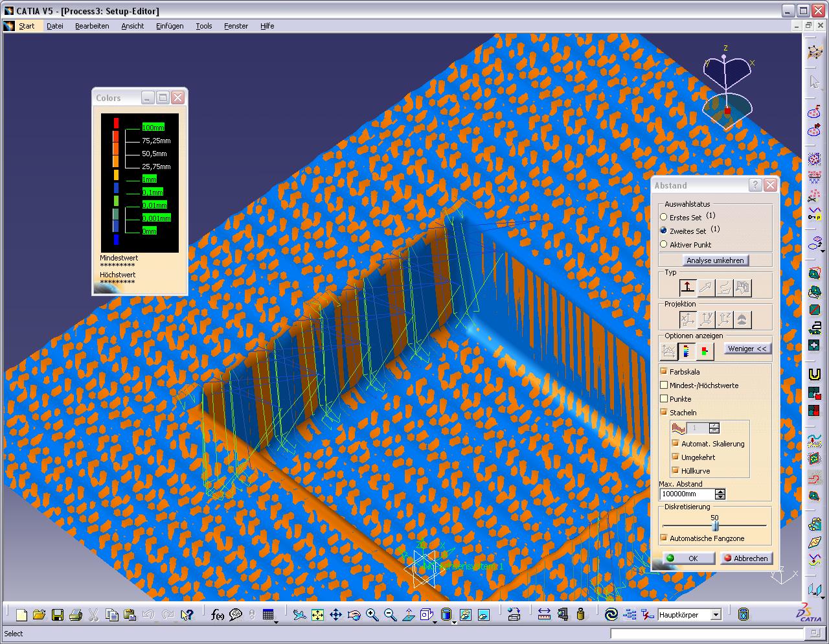Save using the floppy disk icon
829x644 pixels.
point(58,615)
